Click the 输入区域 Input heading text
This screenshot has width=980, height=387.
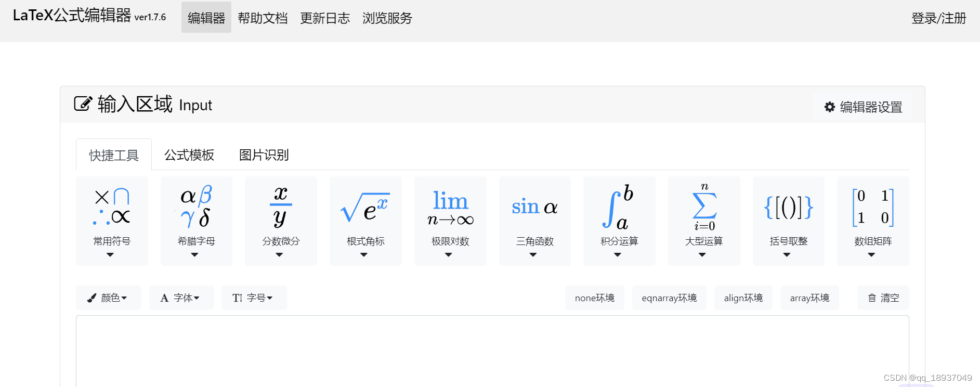[155, 104]
